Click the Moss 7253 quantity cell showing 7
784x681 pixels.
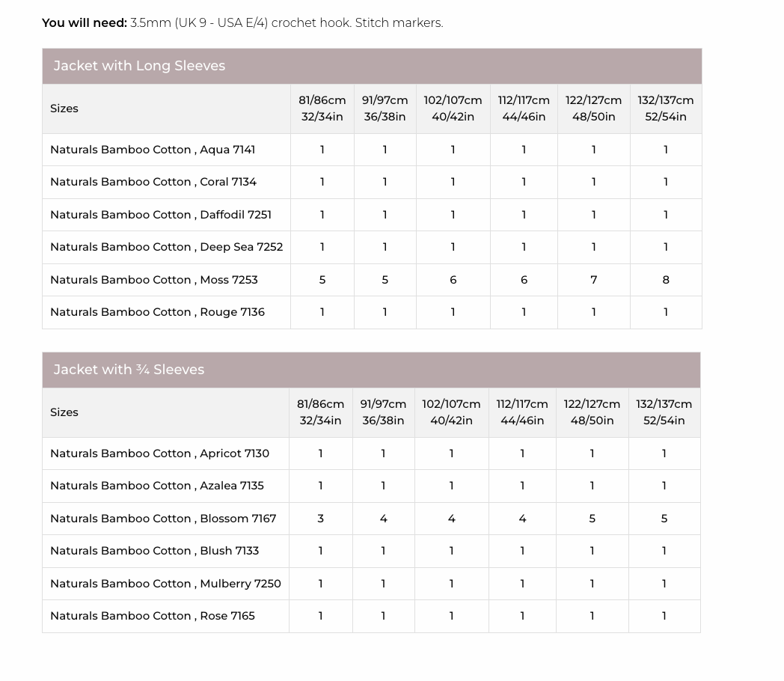(x=593, y=280)
